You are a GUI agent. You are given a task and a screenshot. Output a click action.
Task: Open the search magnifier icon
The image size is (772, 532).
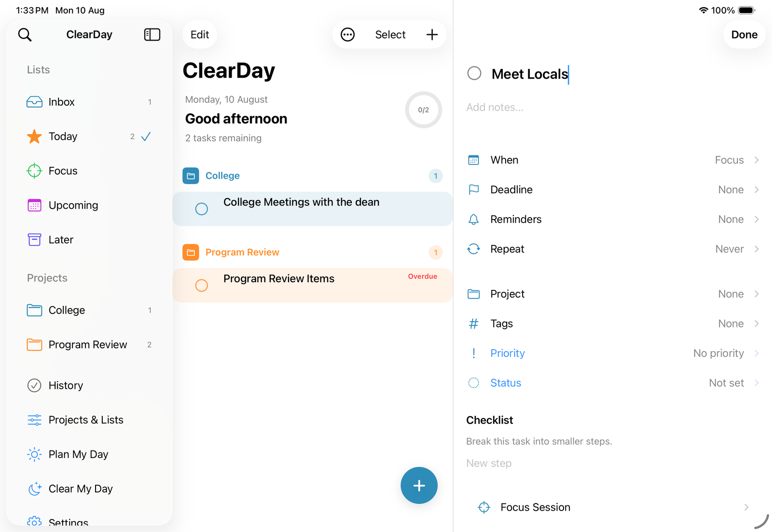pyautogui.click(x=25, y=35)
